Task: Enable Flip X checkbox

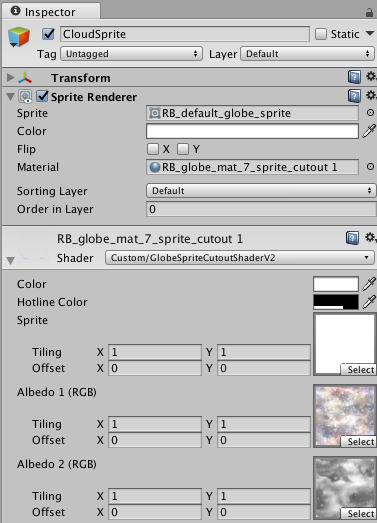Action: (153, 149)
